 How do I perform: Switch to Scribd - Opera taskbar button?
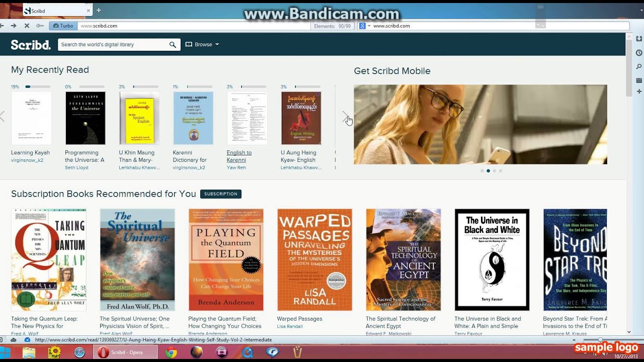tap(125, 353)
